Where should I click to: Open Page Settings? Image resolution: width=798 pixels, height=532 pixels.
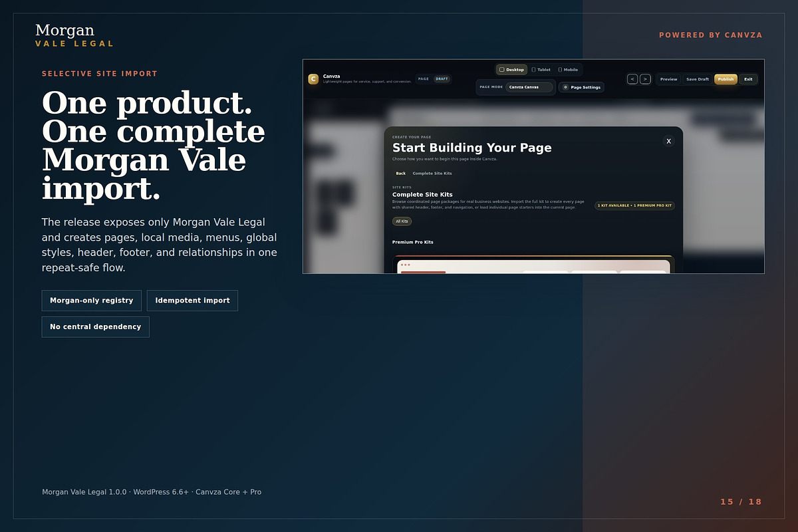click(582, 87)
